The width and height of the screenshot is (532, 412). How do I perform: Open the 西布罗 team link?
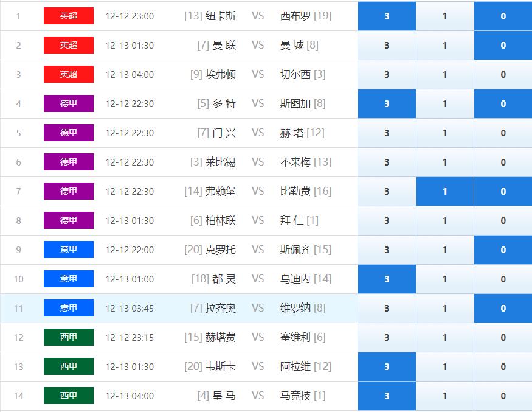click(x=295, y=16)
